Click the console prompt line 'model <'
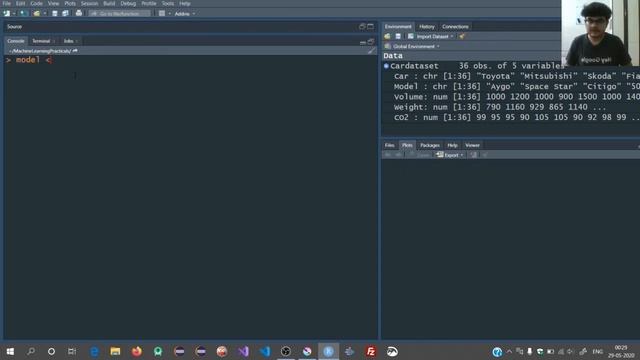The width and height of the screenshot is (640, 360). (x=29, y=60)
